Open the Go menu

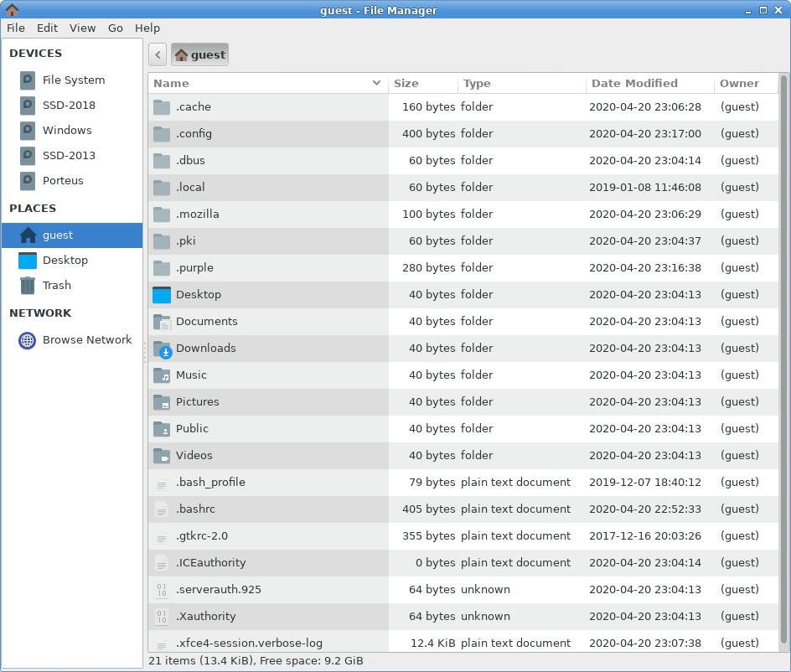[116, 28]
